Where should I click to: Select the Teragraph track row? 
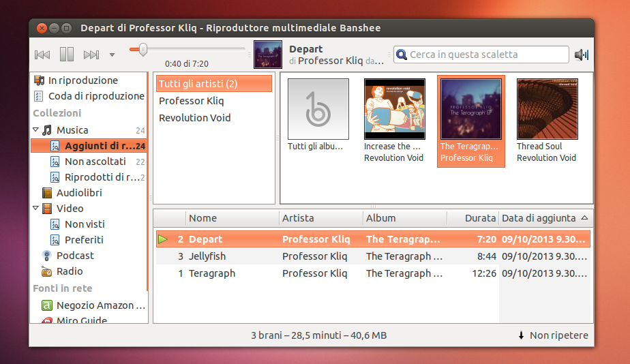coord(373,273)
